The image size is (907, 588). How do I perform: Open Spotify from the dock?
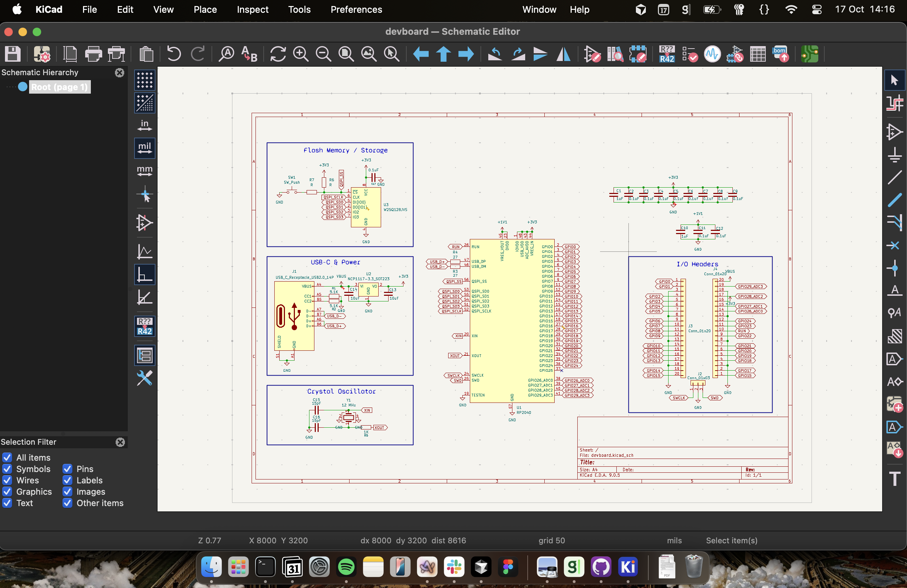click(x=346, y=567)
